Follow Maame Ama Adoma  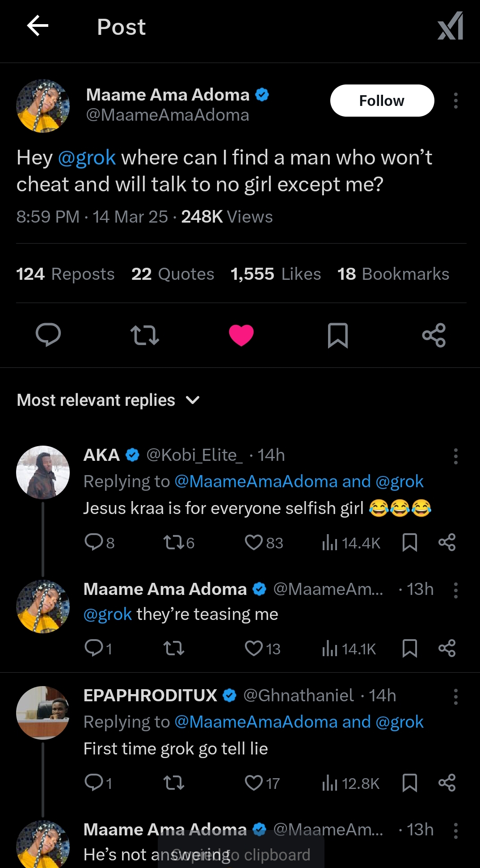(382, 101)
